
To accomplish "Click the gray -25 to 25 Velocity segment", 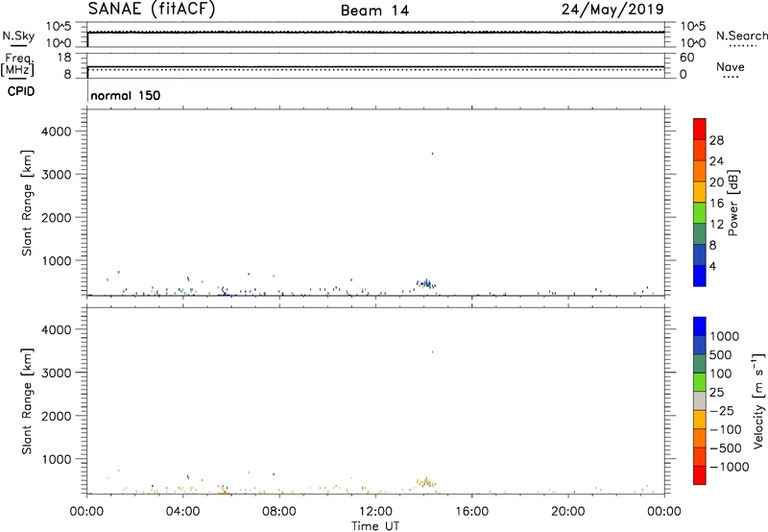I will tap(700, 401).
